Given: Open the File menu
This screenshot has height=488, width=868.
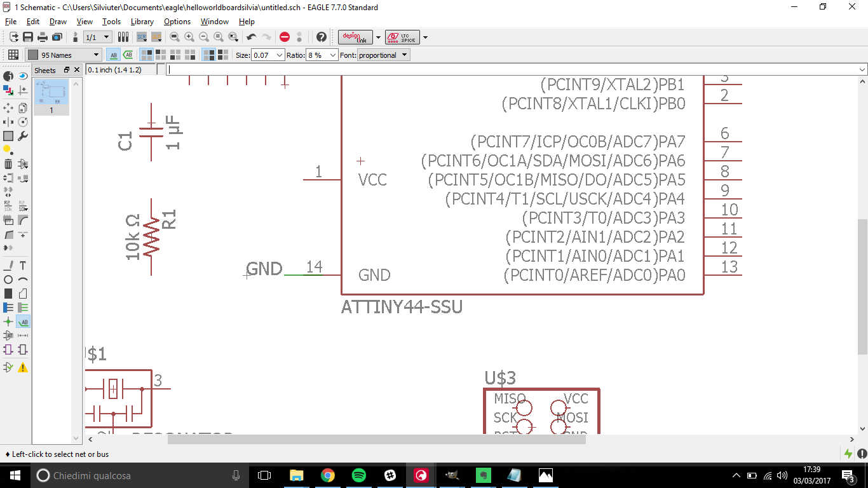Looking at the screenshot, I should click(x=11, y=22).
